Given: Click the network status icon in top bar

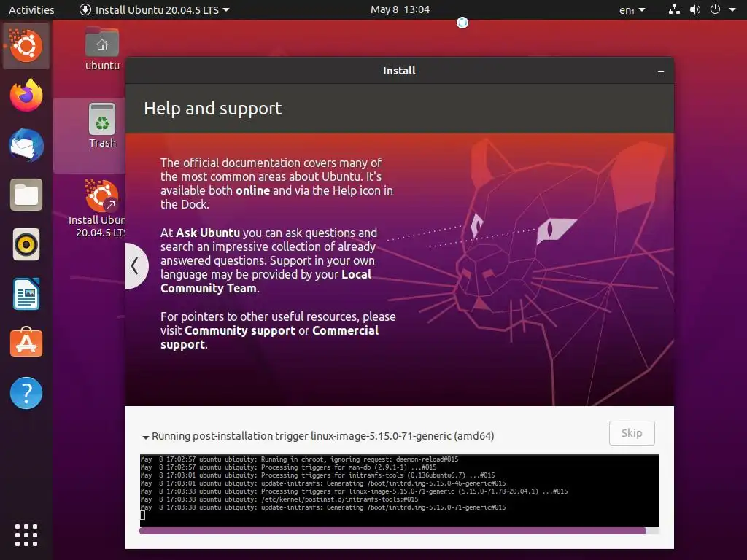Looking at the screenshot, I should click(x=674, y=9).
